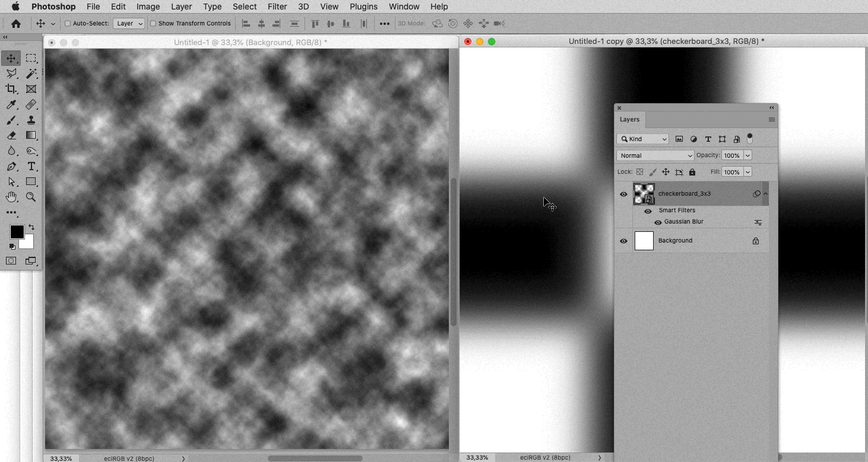The width and height of the screenshot is (868, 462).
Task: Filter layers by smart objects icon
Action: point(736,139)
